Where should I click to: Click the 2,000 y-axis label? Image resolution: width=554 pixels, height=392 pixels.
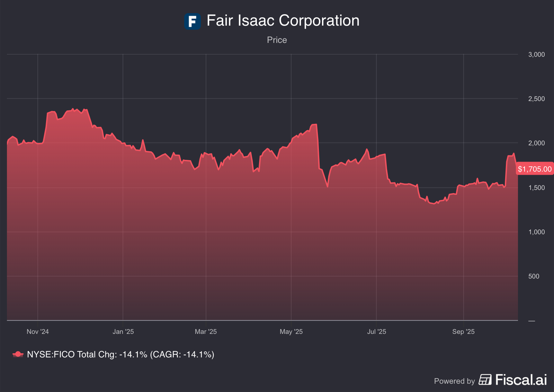tap(536, 143)
